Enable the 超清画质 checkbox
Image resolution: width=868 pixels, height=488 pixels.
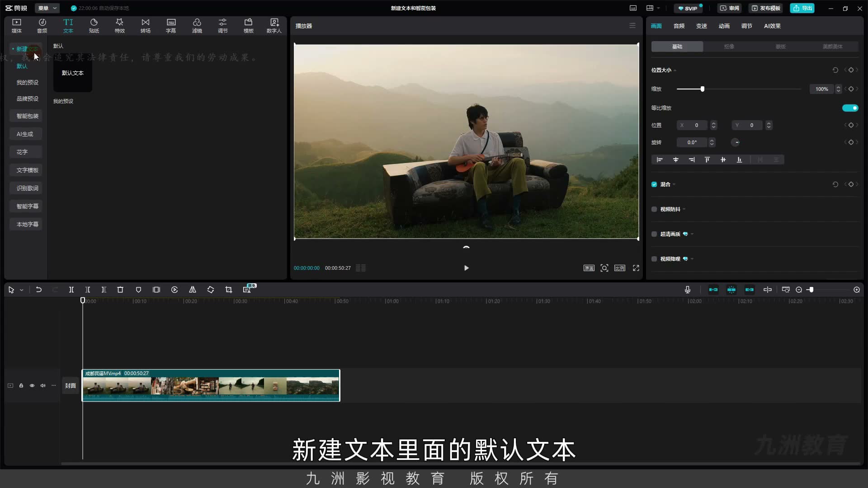(654, 234)
